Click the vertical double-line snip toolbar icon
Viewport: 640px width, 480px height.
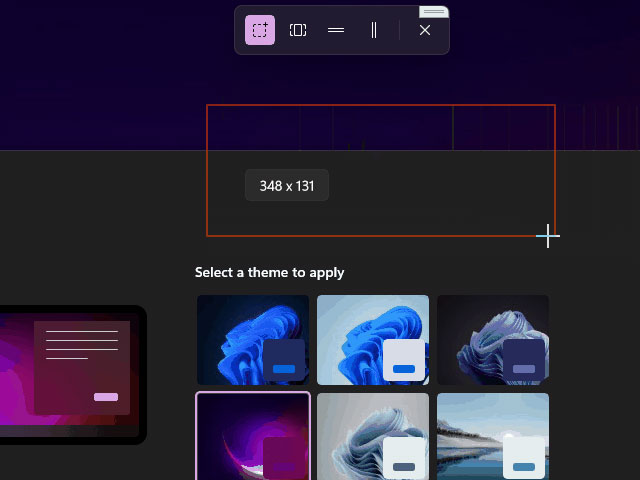(x=374, y=30)
